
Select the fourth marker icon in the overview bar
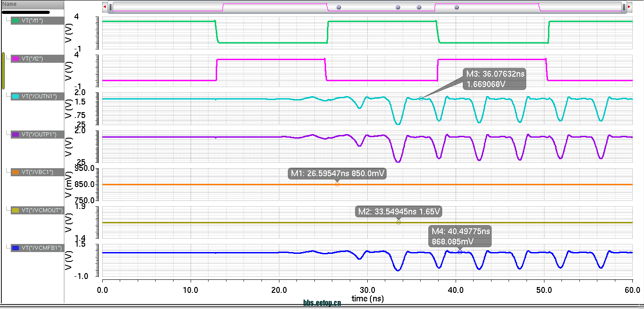[457, 7]
